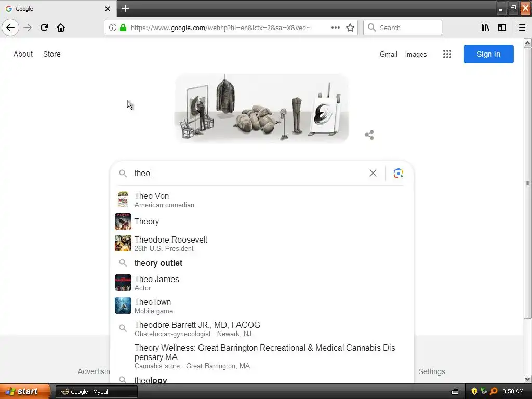Select Theory Wellness Great Barrington suggestion
Viewport: 532px width, 399px height.
tap(262, 356)
